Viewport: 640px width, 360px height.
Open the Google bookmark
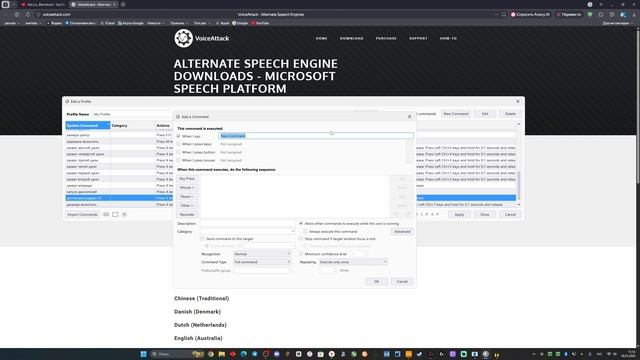(x=240, y=23)
